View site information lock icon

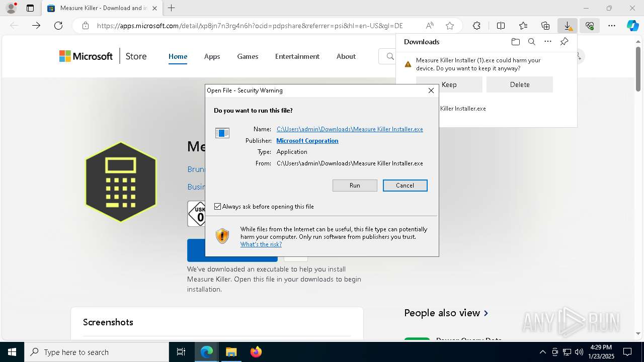pos(86,26)
